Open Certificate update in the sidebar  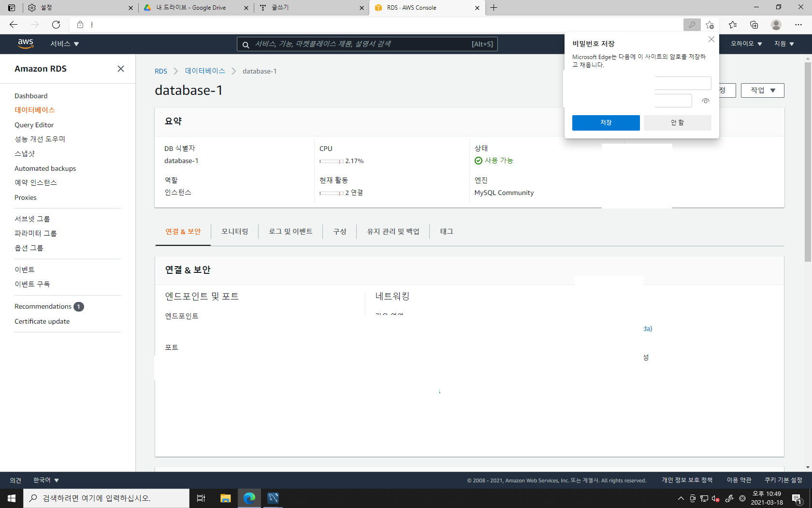[x=42, y=321]
